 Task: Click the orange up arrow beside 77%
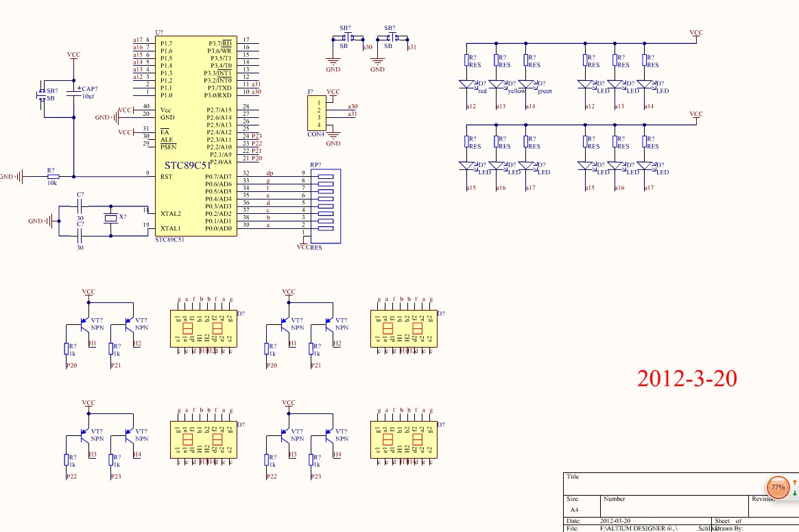[794, 483]
